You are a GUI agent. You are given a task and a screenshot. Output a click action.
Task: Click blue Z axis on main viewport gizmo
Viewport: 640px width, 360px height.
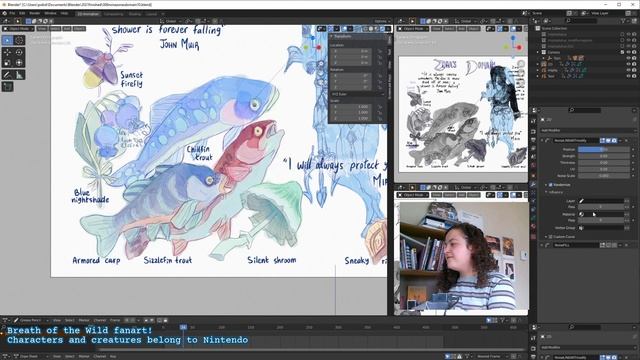313,38
